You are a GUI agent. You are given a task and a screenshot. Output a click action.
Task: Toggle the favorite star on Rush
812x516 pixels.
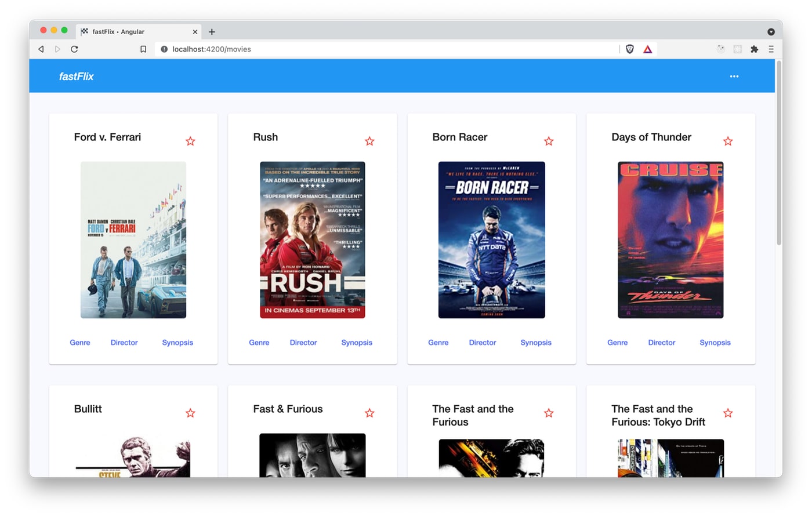point(369,141)
